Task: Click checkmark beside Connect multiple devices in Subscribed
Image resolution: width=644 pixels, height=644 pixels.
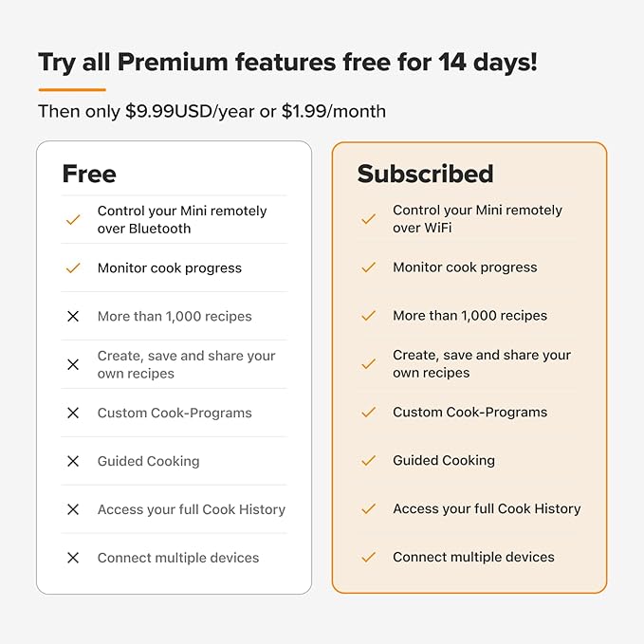Action: (x=369, y=558)
